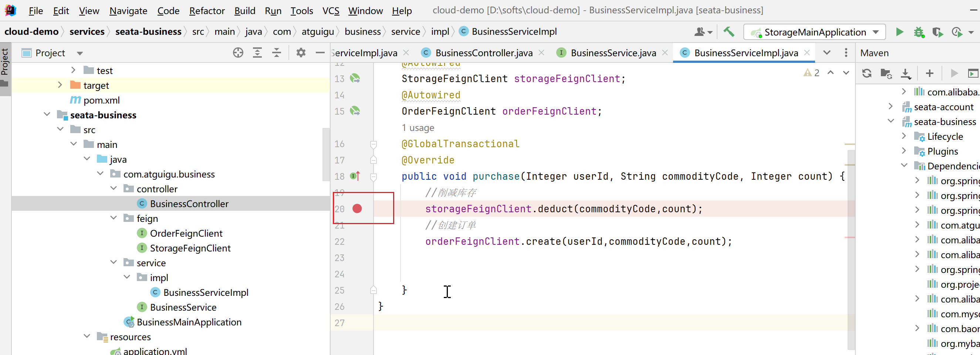Download Maven sources and documentation
The height and width of the screenshot is (355, 980).
click(906, 74)
